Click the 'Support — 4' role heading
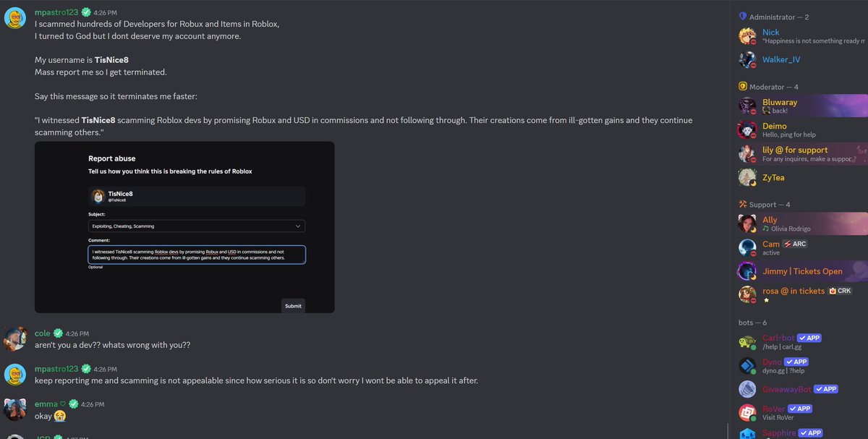Viewport: 868px width, 439px height. [770, 204]
